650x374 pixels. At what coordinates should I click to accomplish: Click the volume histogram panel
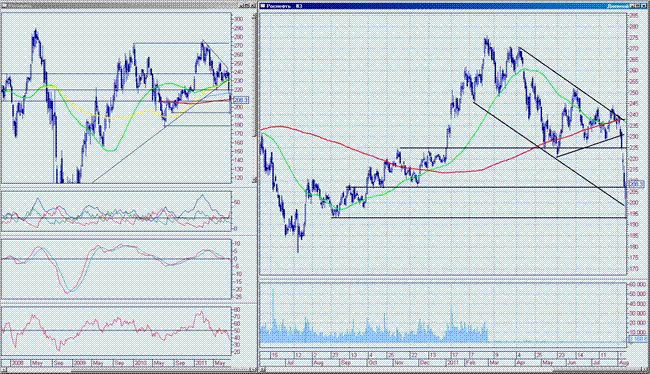[443, 314]
